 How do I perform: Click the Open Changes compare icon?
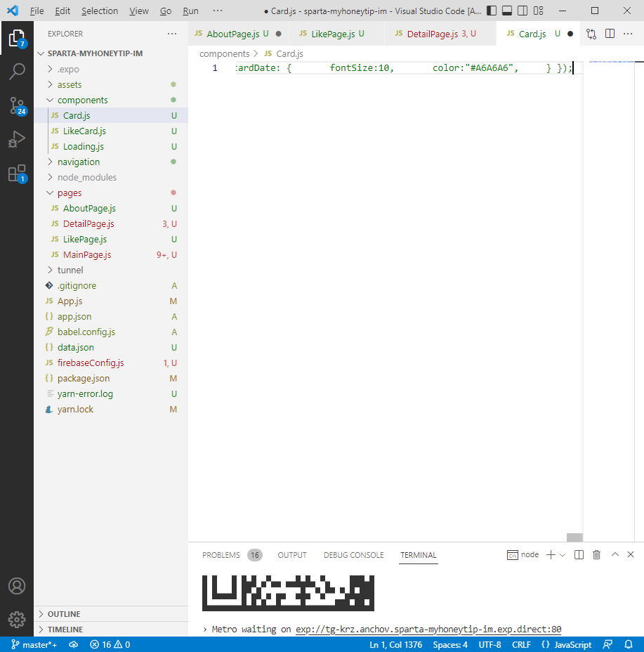pyautogui.click(x=591, y=34)
